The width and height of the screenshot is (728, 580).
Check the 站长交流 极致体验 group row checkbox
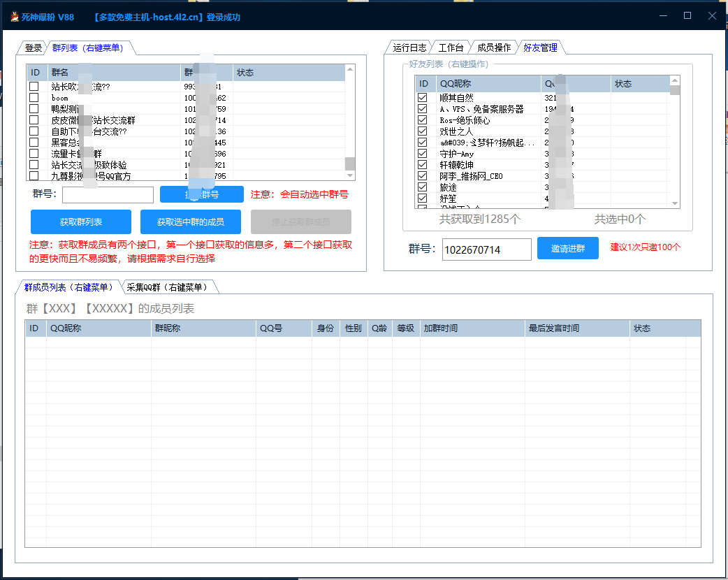click(x=34, y=165)
